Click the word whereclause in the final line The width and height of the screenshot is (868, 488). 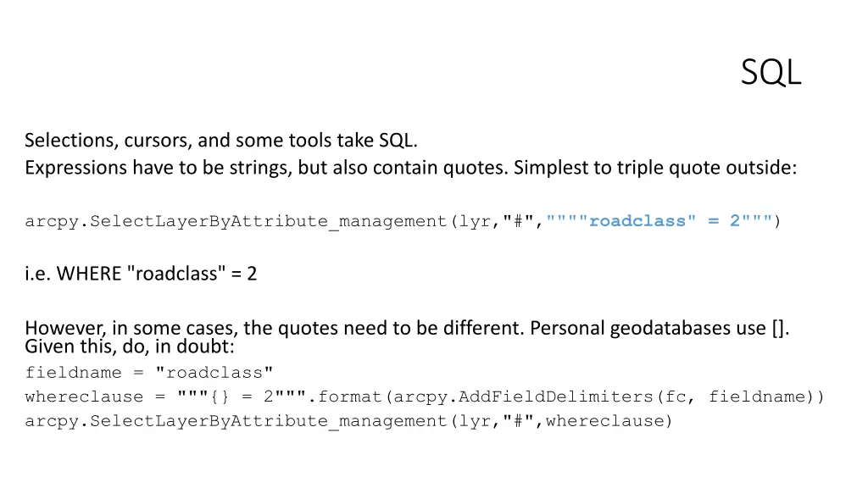(x=605, y=421)
